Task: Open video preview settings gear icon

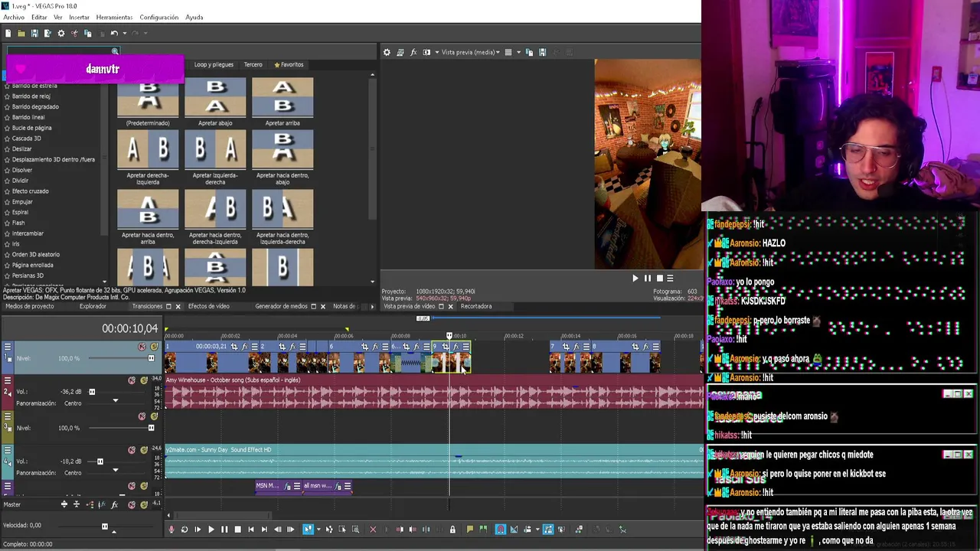Action: pyautogui.click(x=387, y=52)
